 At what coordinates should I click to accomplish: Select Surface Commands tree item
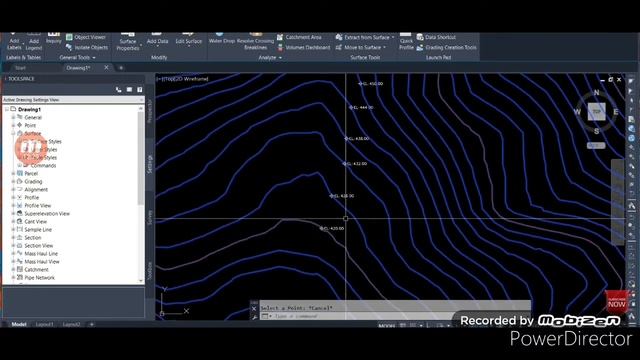(43, 166)
